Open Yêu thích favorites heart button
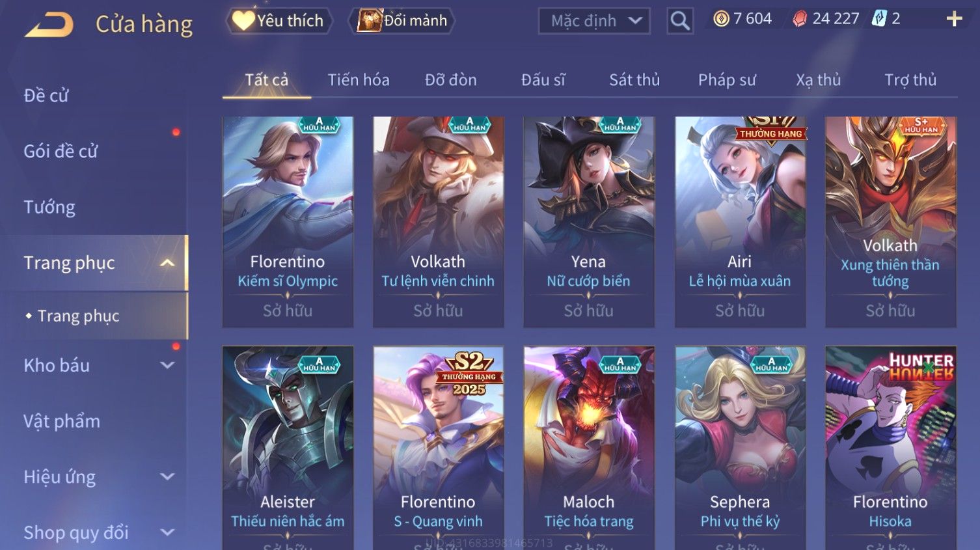Image resolution: width=980 pixels, height=550 pixels. [x=279, y=21]
